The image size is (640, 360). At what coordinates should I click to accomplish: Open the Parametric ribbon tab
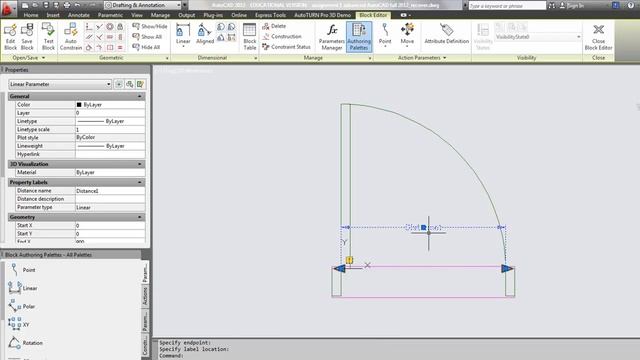pyautogui.click(x=110, y=15)
